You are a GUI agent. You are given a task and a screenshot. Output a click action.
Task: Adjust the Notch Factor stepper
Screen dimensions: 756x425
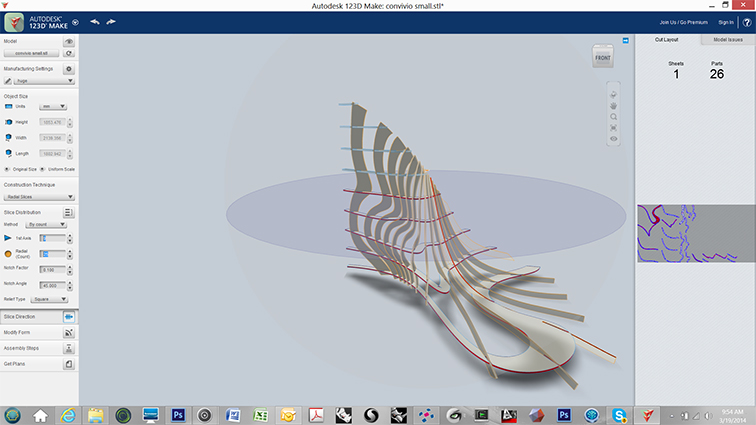pos(70,270)
